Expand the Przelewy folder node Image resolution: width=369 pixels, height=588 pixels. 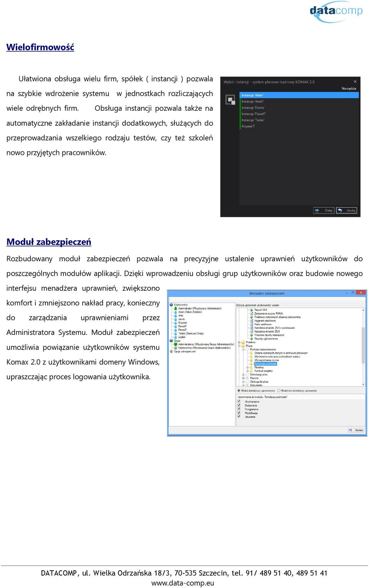(x=239, y=342)
